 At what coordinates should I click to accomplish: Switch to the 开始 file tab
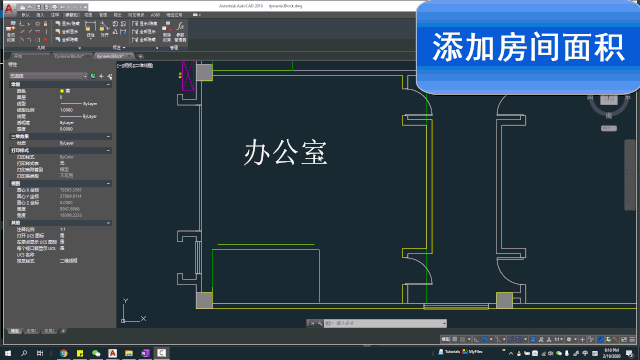tap(18, 56)
